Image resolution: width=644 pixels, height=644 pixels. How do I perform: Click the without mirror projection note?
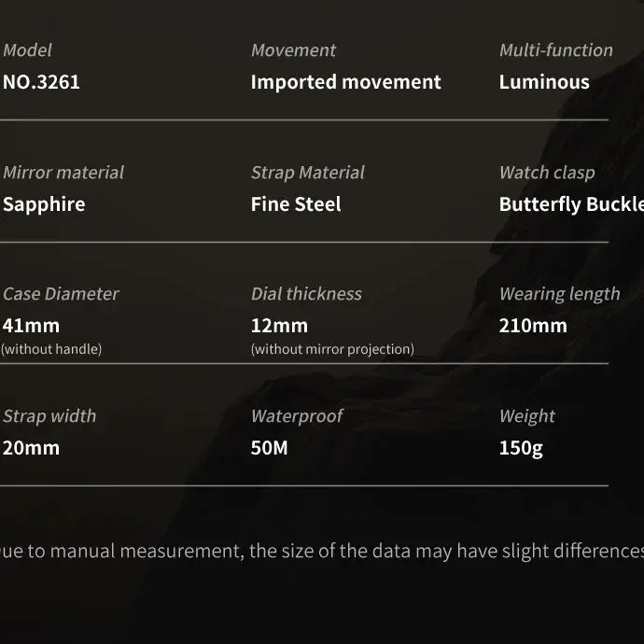pos(332,349)
